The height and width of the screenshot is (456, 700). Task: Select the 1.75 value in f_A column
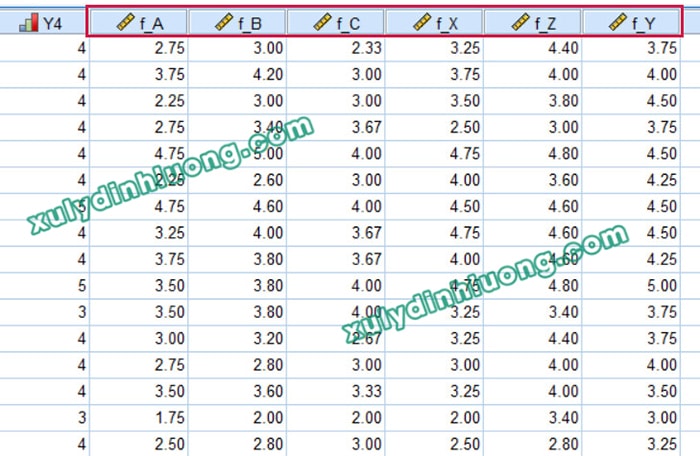click(x=166, y=415)
